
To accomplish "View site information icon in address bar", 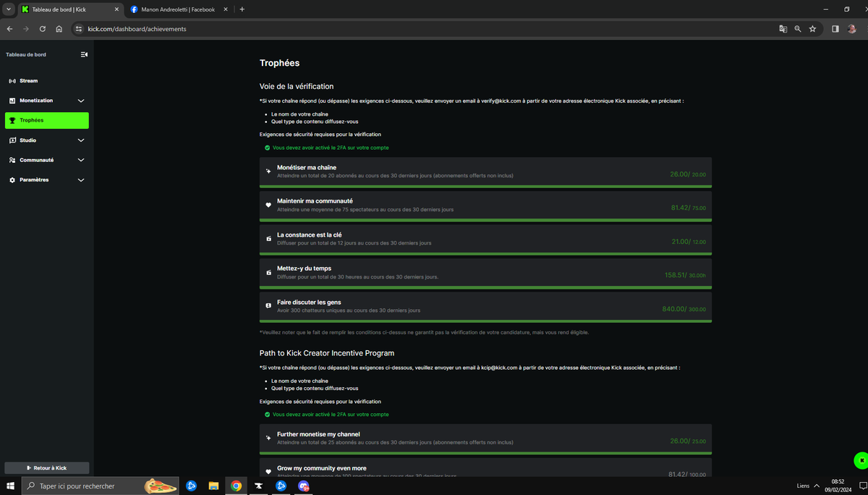I will tap(79, 29).
